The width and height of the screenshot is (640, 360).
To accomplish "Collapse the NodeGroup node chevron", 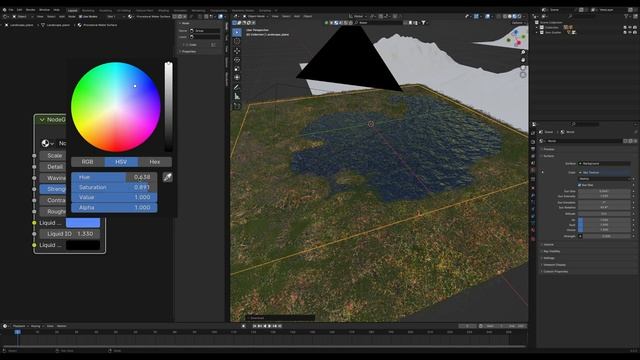I will pyautogui.click(x=42, y=120).
